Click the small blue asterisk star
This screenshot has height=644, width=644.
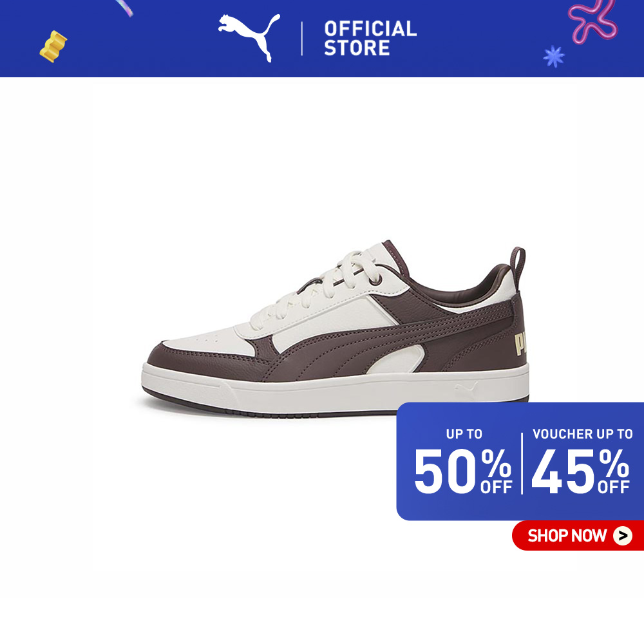pyautogui.click(x=553, y=56)
